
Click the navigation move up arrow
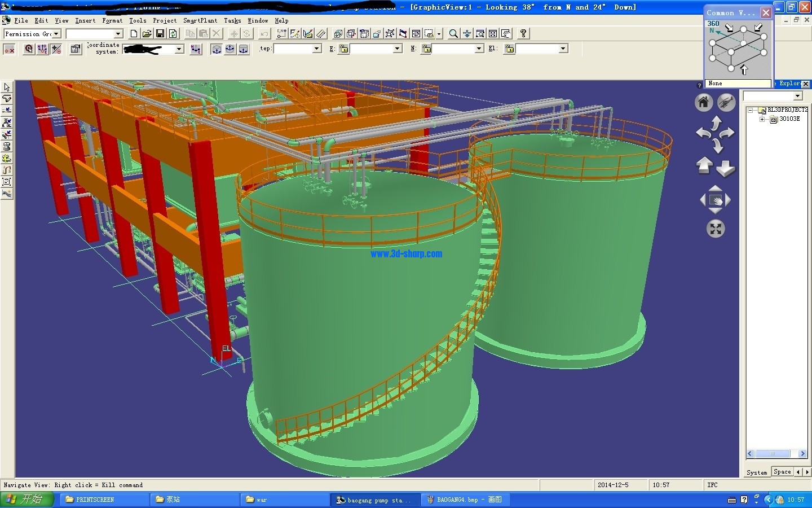tap(704, 166)
